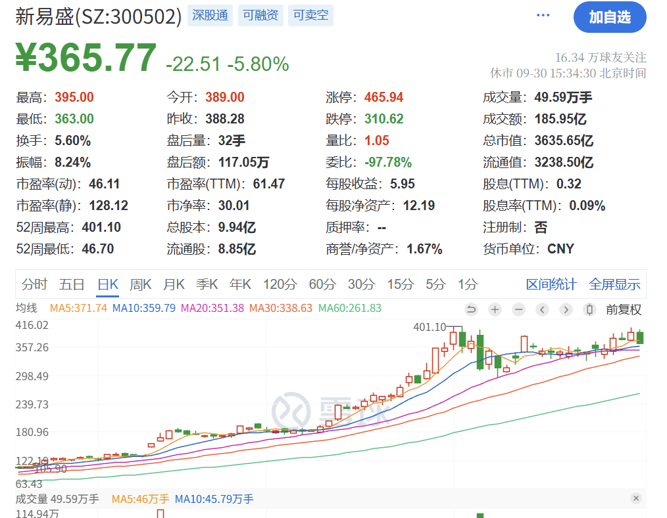Zoom out the K-line chart with minus icon
Image resolution: width=667 pixels, height=518 pixels.
tap(520, 309)
